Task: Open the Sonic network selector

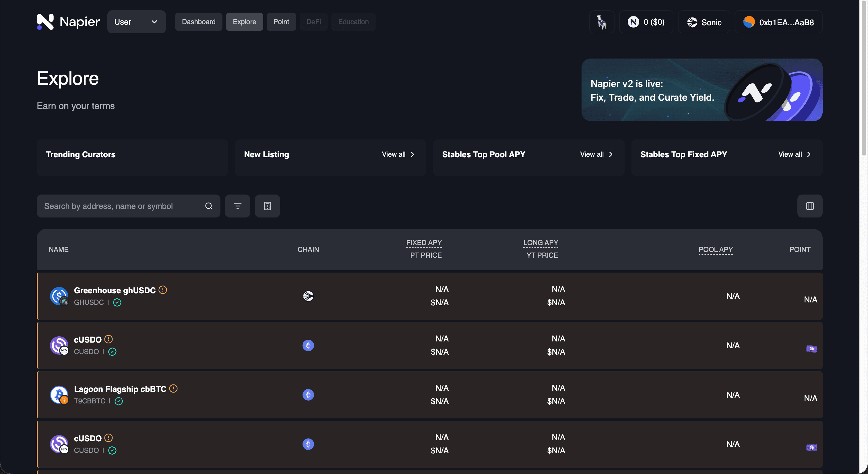Action: click(704, 22)
